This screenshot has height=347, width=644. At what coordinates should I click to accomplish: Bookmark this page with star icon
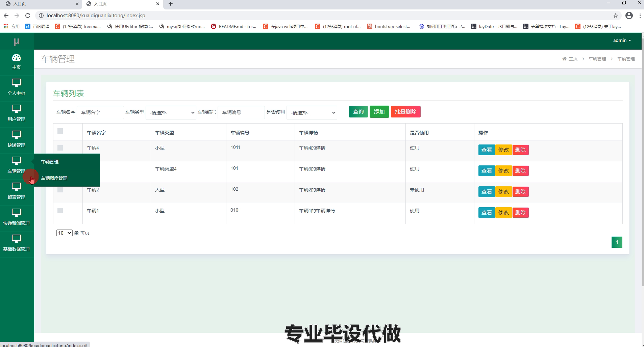pyautogui.click(x=616, y=16)
